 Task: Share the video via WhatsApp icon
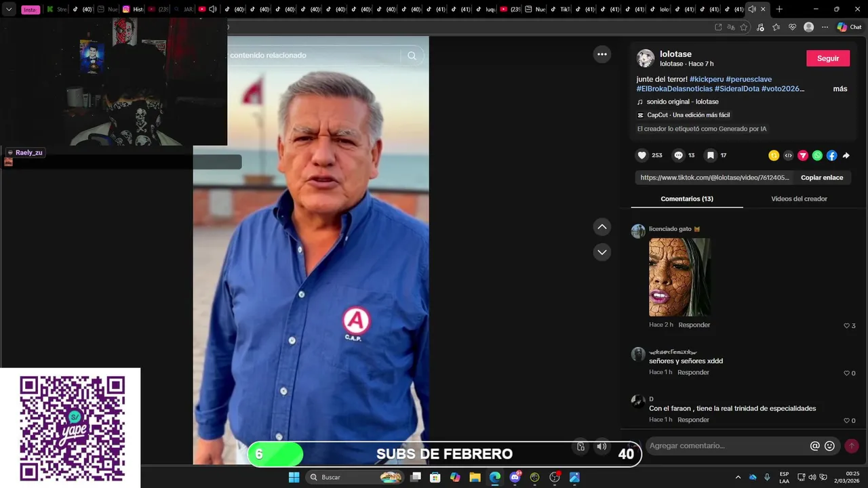coord(817,155)
